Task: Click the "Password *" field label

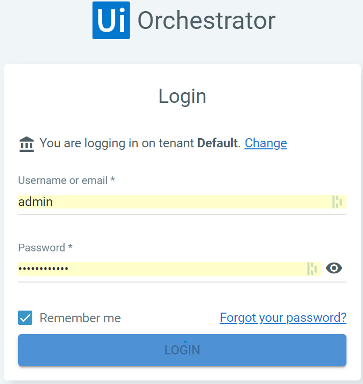Action: tap(45, 248)
